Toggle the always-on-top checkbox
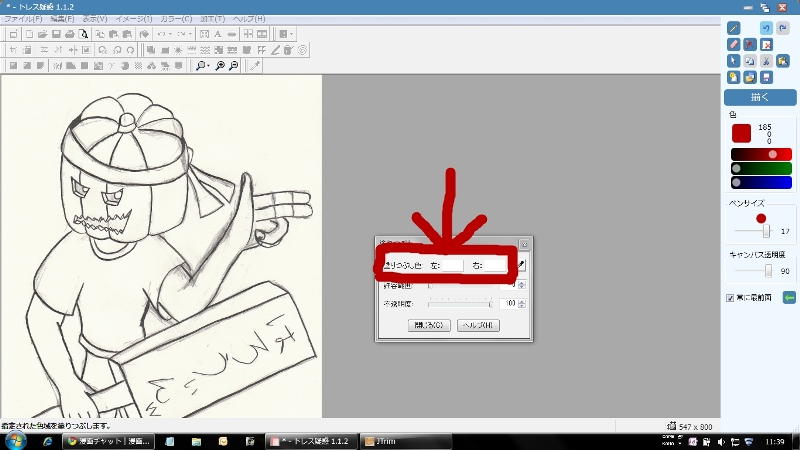The image size is (800, 450). [x=730, y=298]
